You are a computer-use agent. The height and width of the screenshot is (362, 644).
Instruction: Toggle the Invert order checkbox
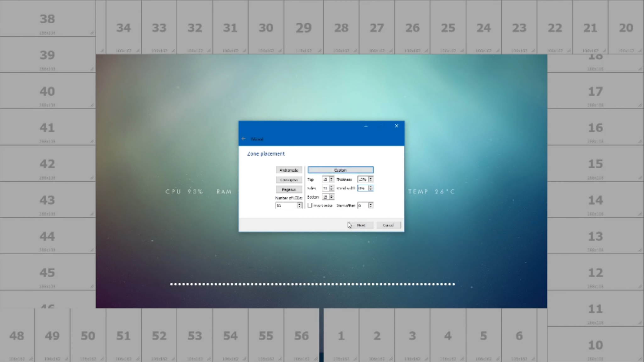[310, 206]
